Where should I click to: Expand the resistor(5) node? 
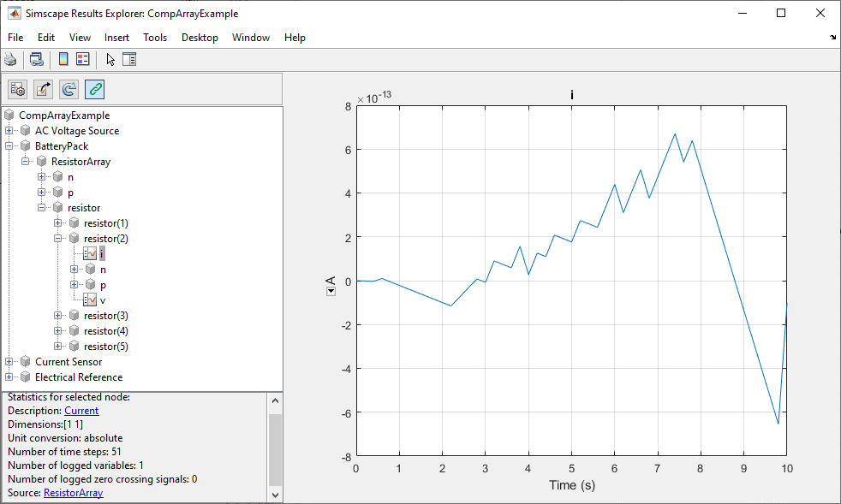tap(58, 347)
